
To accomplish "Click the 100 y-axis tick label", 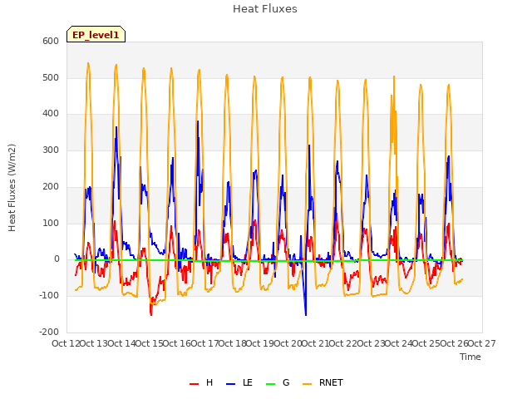I will pyautogui.click(x=51, y=223).
